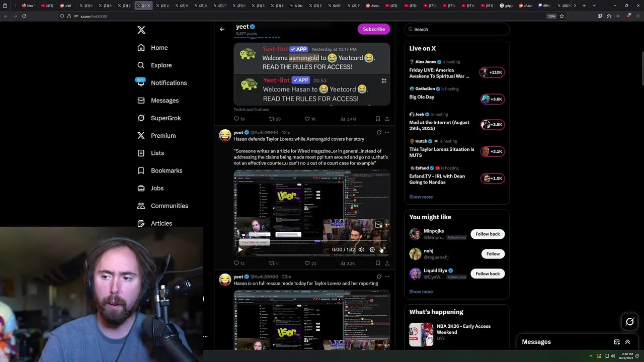The height and width of the screenshot is (362, 644).
Task: Follow back Liquid Eiya
Action: (x=488, y=274)
